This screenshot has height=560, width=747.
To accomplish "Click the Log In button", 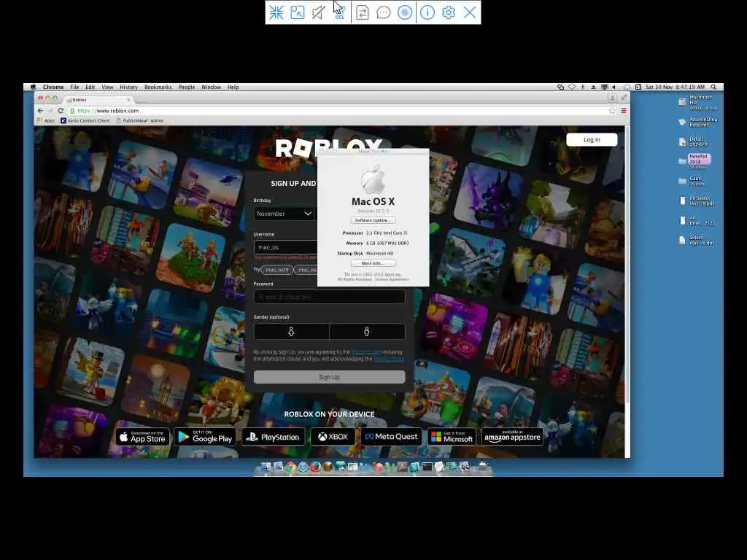I will coord(592,139).
